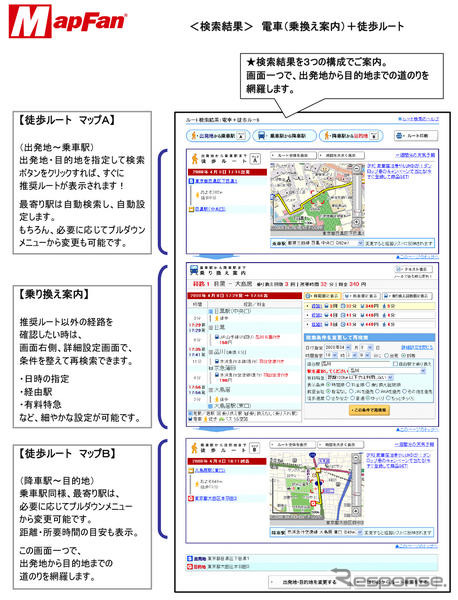Click the red destination marker icon in Map B list
458x600 pixels.
pos(191,498)
